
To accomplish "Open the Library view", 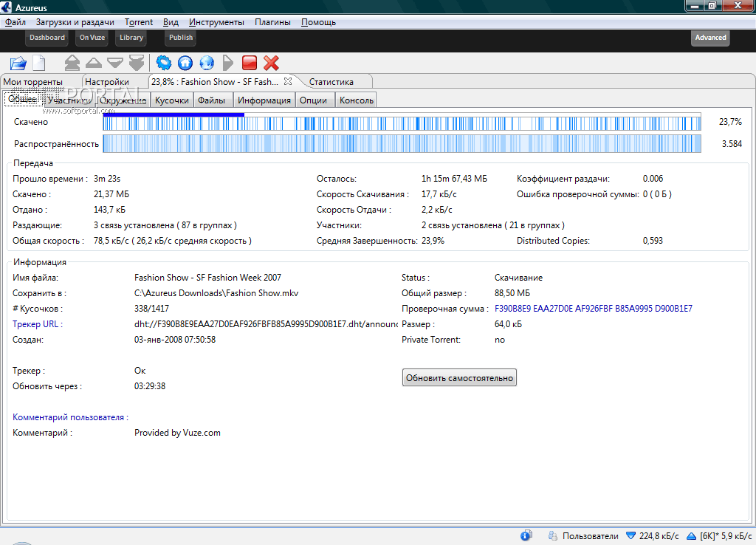I will [x=131, y=38].
